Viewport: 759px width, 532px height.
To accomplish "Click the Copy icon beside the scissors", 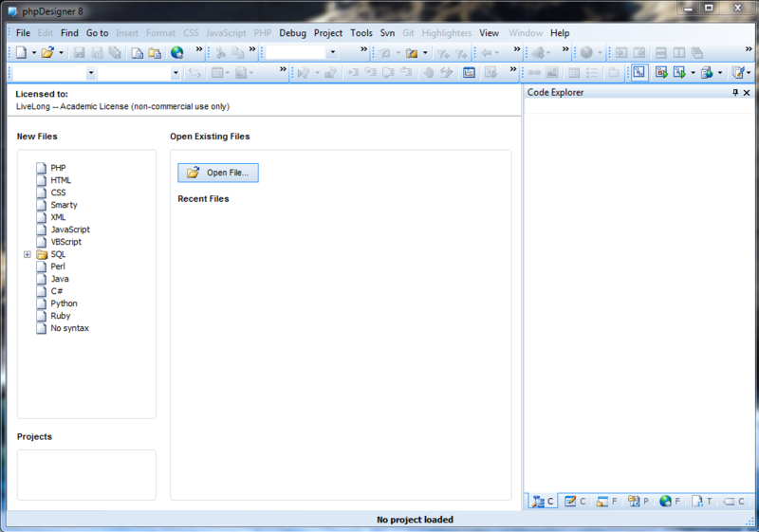I will point(238,53).
